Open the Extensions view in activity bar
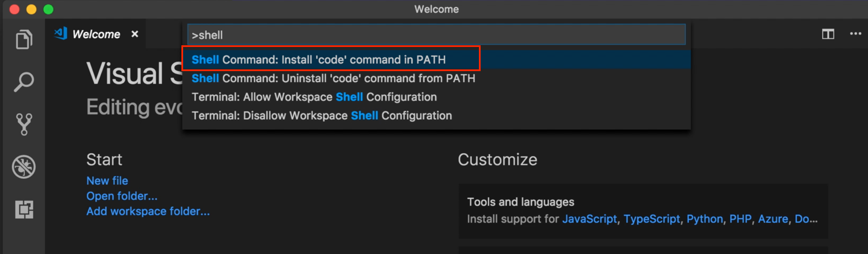Screen dimensions: 868x254 tap(24, 209)
